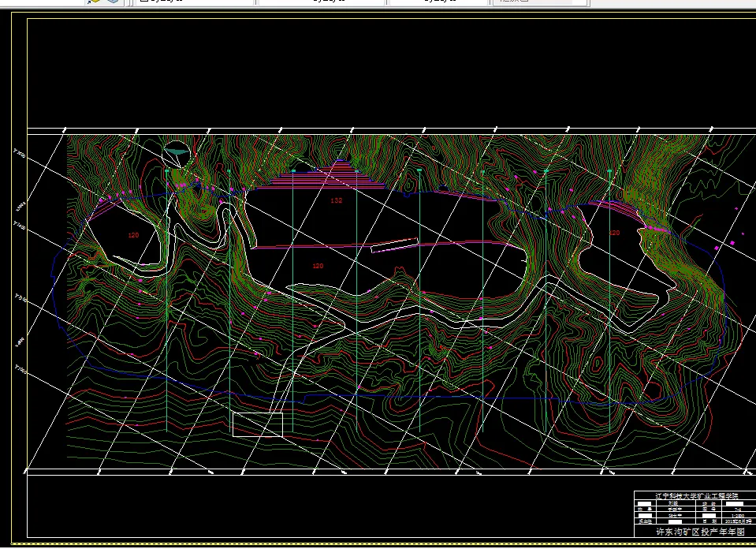Select the small tilted white rectangle in the pit
The width and height of the screenshot is (756, 549).
(394, 245)
